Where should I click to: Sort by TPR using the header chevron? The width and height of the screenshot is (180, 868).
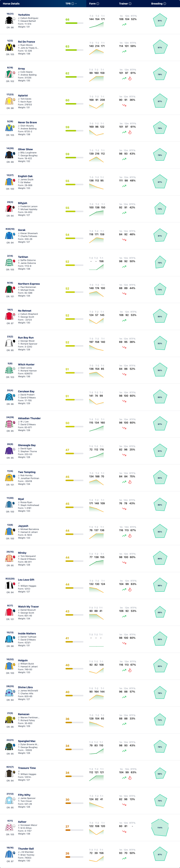(76, 4)
